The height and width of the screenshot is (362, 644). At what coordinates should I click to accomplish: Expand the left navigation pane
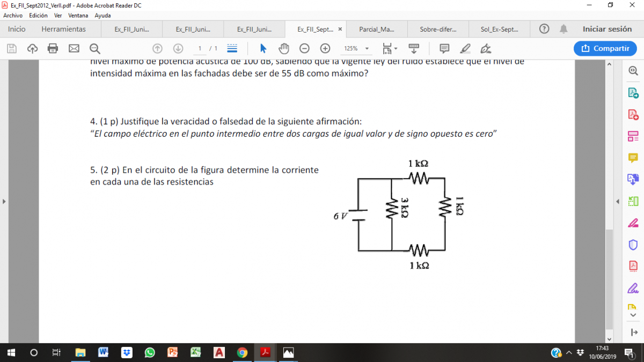[4, 202]
